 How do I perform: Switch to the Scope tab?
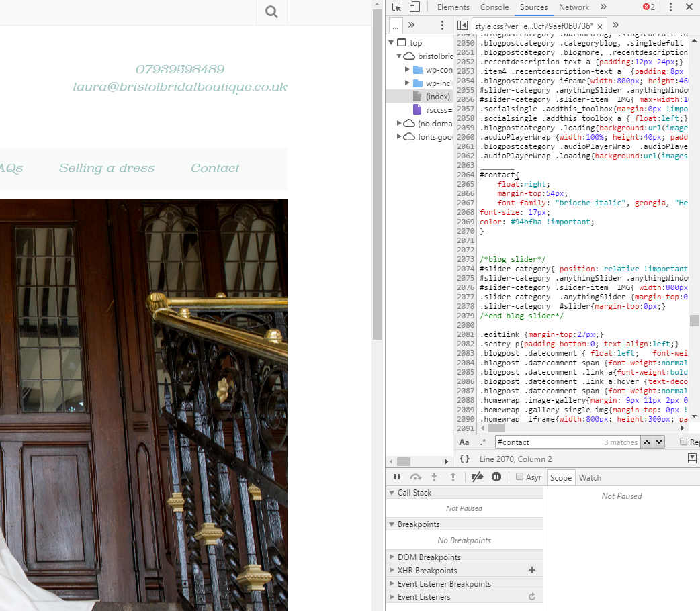pos(561,478)
